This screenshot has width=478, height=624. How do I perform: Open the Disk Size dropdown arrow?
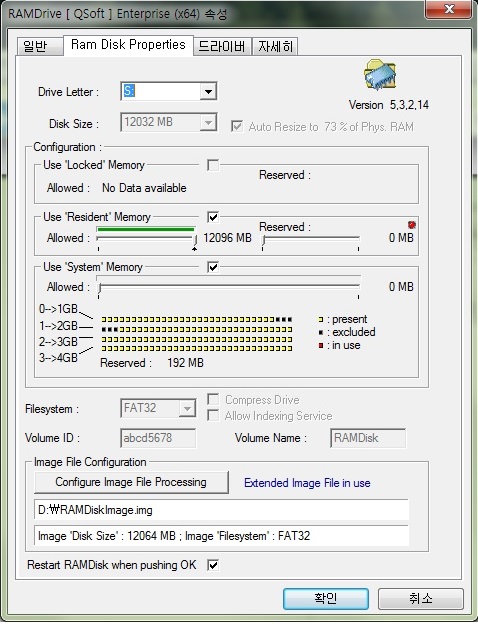tap(208, 123)
